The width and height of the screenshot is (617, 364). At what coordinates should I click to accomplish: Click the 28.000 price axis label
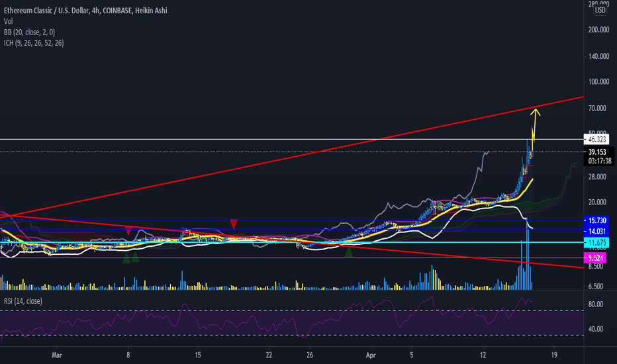[x=597, y=177]
